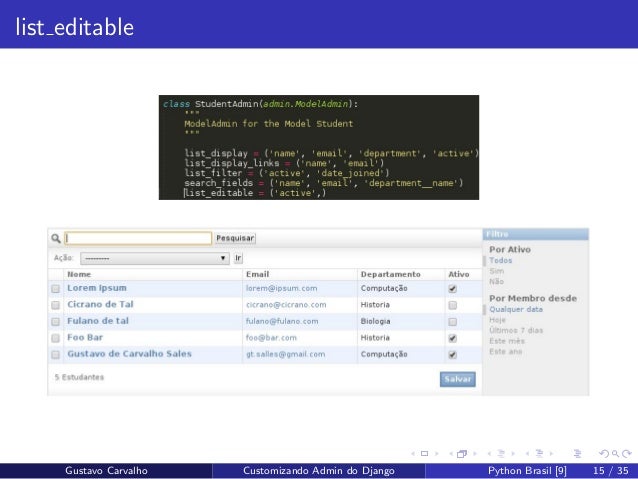Open the Foo Bar student link
The height and width of the screenshot is (479, 638).
point(85,337)
